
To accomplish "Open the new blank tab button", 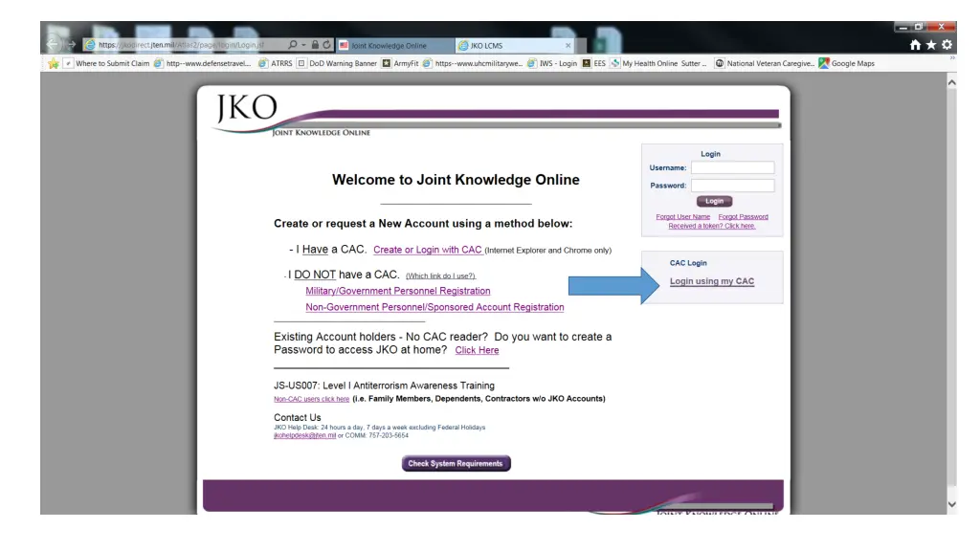I will click(x=581, y=46).
